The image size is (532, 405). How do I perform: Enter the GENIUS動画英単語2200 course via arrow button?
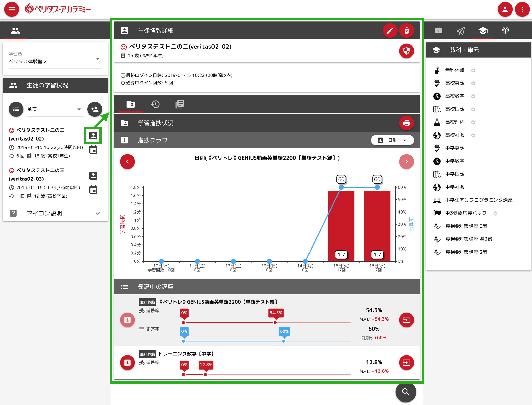coord(406,320)
